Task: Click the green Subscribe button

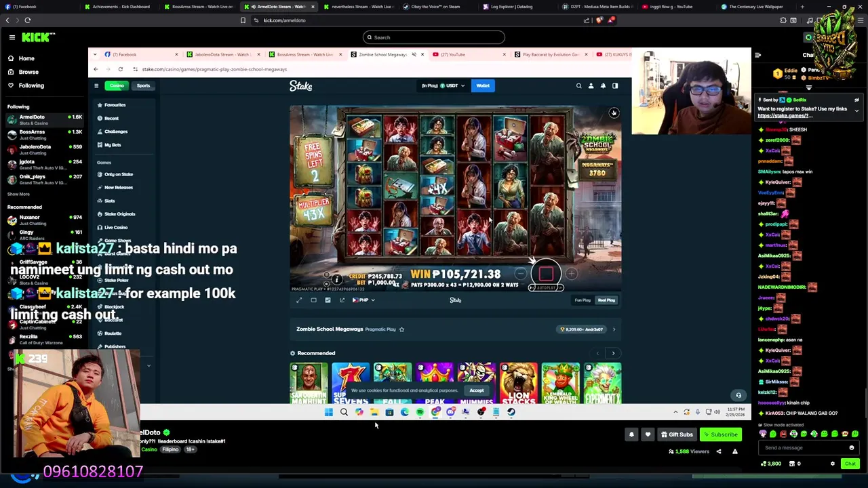Action: point(720,434)
